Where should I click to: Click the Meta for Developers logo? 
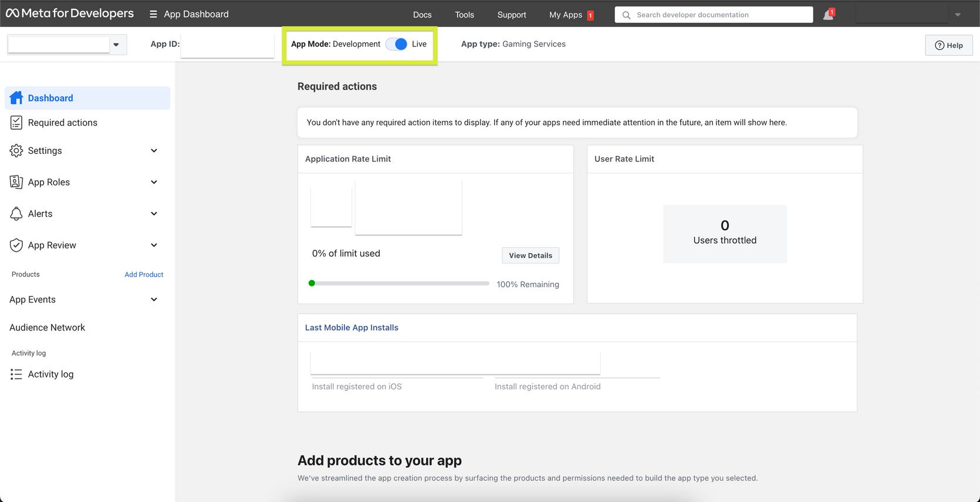click(x=70, y=14)
